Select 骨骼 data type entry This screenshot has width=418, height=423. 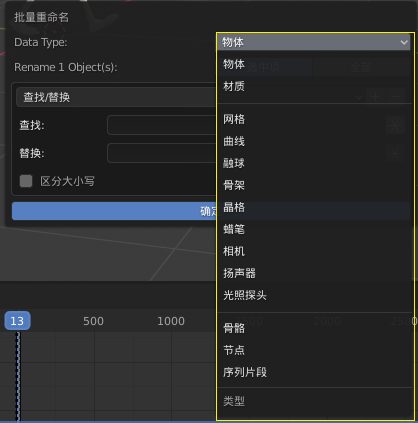(x=315, y=328)
